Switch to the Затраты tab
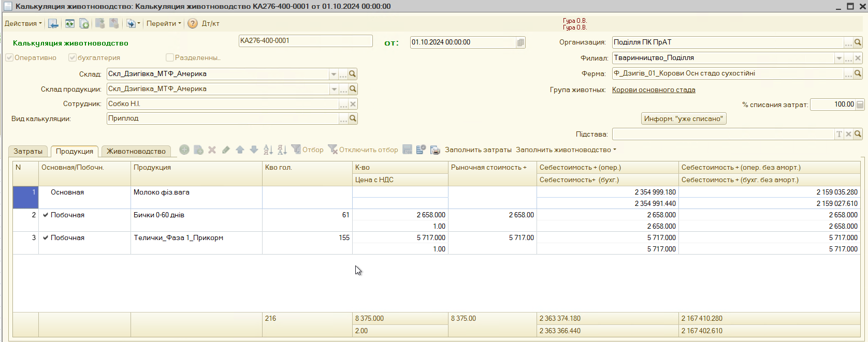 click(x=28, y=151)
